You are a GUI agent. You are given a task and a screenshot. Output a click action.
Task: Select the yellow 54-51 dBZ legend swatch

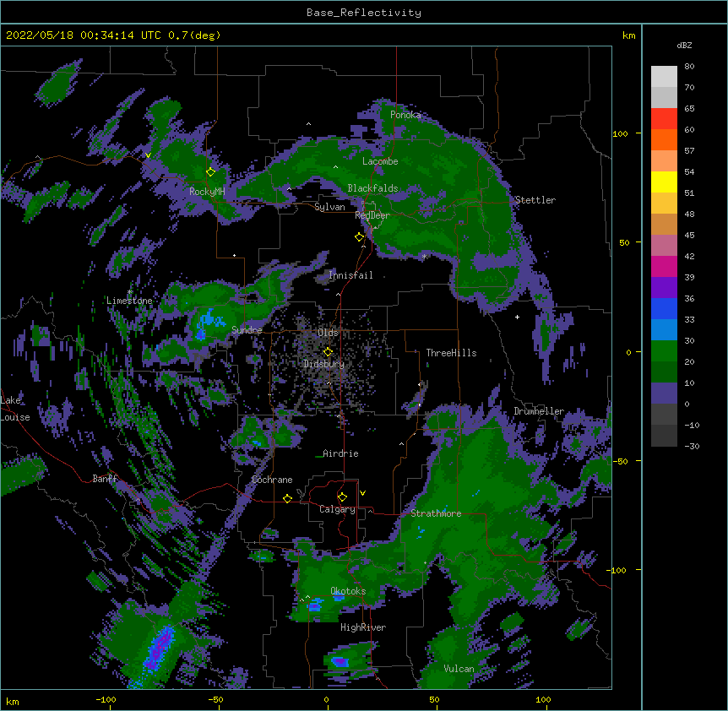coord(664,182)
